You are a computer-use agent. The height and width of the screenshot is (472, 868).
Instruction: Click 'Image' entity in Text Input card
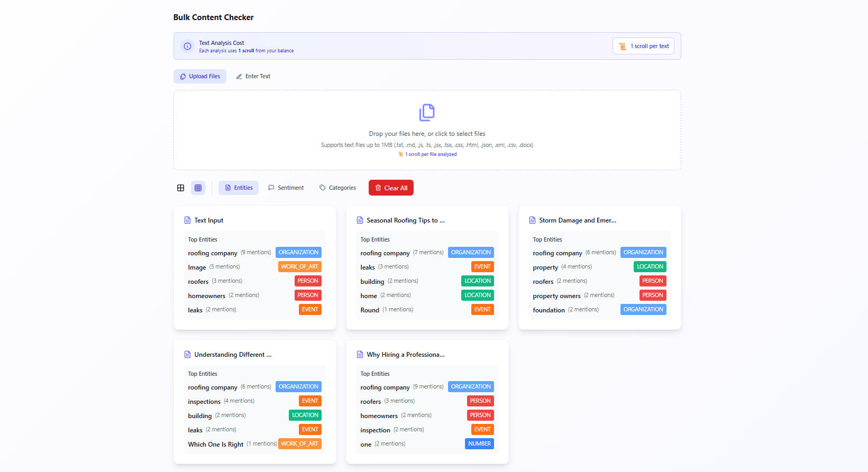click(x=197, y=267)
